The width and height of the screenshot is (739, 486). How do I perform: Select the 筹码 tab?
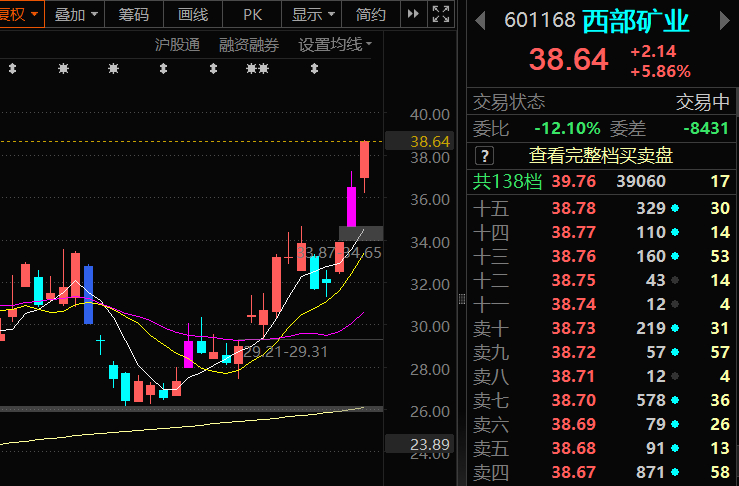(133, 14)
